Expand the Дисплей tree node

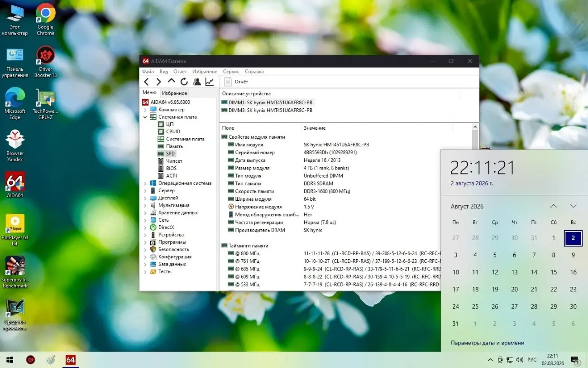[145, 198]
